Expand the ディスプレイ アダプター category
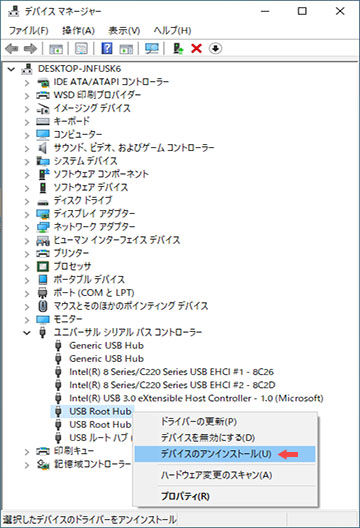The width and height of the screenshot is (360, 528). click(x=27, y=214)
